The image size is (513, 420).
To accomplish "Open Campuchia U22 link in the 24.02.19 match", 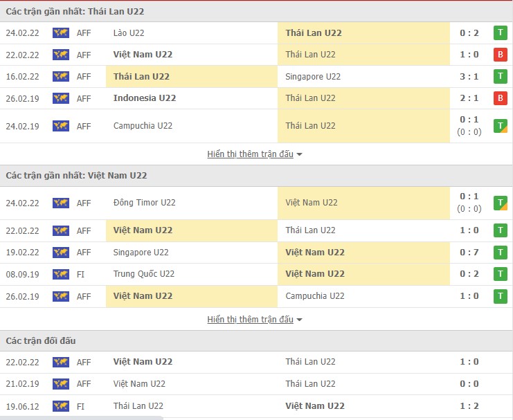I will point(143,126).
